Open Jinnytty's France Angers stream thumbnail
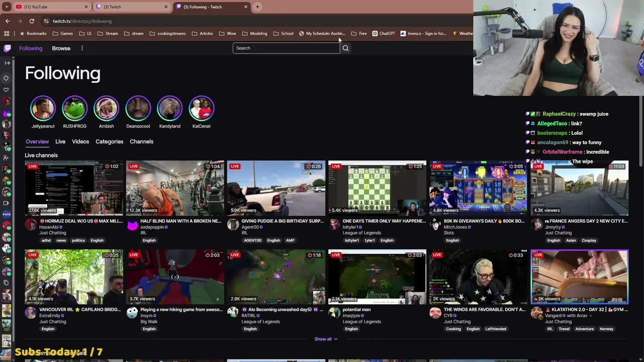Image resolution: width=644 pixels, height=362 pixels. coord(580,188)
